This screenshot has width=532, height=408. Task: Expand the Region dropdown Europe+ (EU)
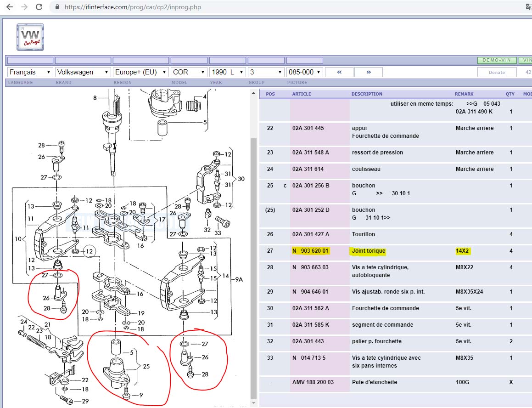point(141,72)
